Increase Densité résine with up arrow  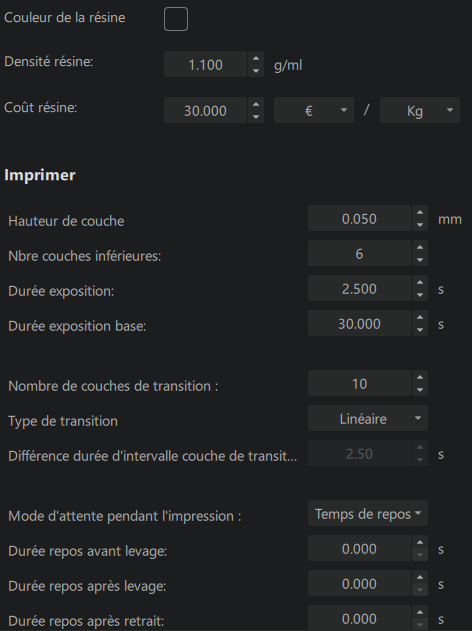point(256,58)
